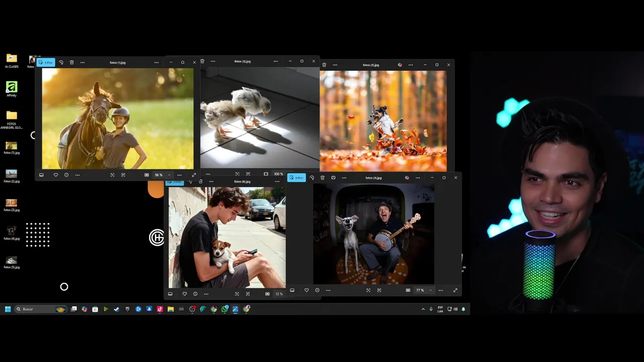Delete the photo in fotos (1).jpg window
Viewport: 644px width, 362px height.
click(x=71, y=62)
